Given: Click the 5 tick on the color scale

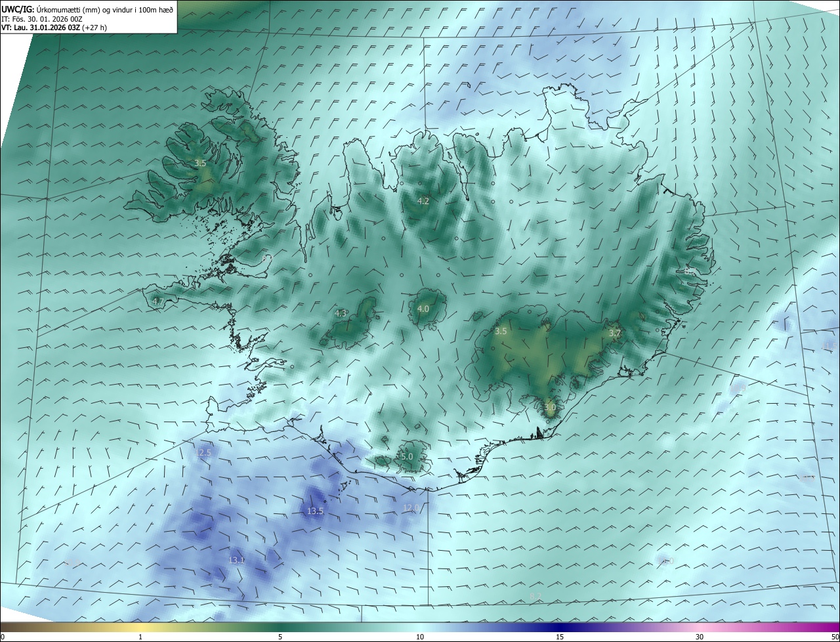Looking at the screenshot, I should click(280, 637).
